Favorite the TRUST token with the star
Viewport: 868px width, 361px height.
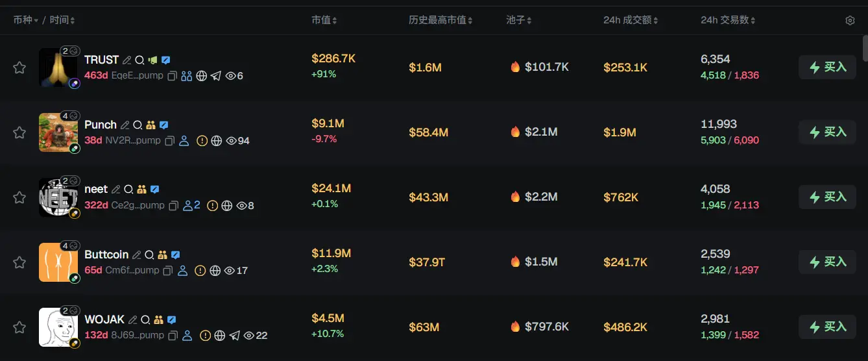point(19,68)
